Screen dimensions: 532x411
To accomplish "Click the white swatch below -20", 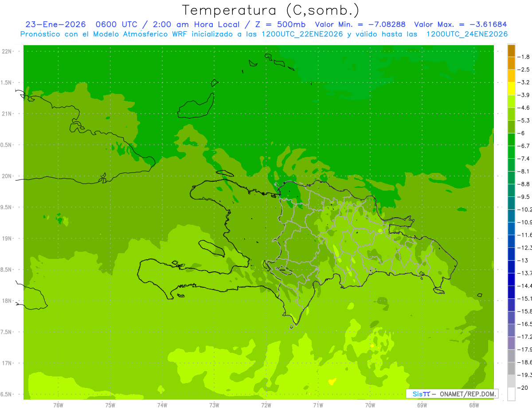I will click(x=511, y=394).
